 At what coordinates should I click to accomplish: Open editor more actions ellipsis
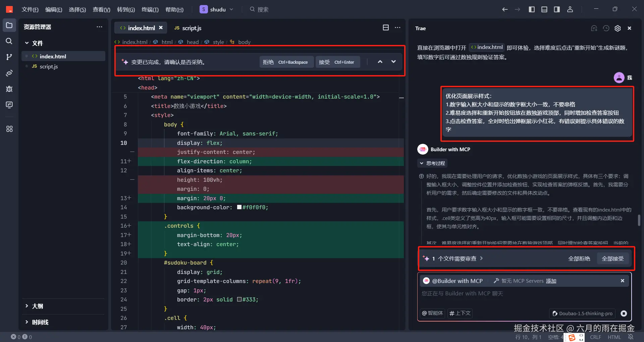(397, 28)
